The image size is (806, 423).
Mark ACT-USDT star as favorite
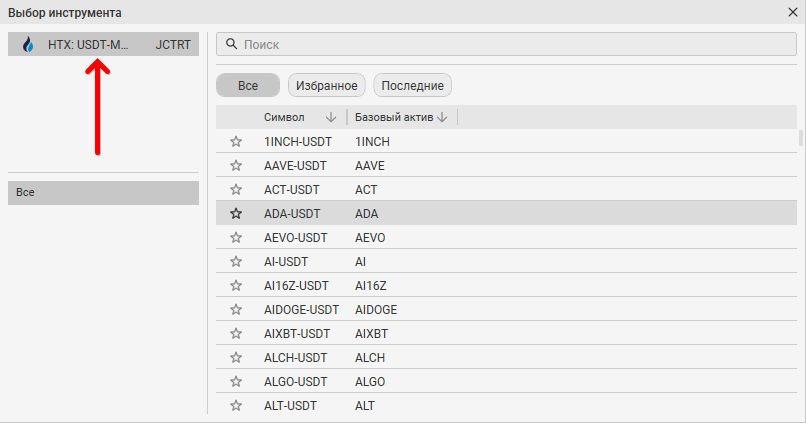236,189
